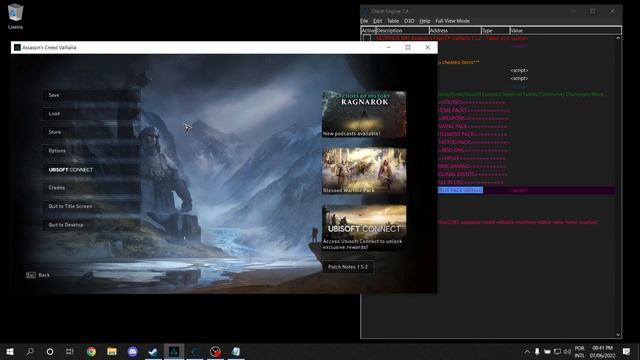This screenshot has width=640, height=360.
Task: Choose Quit to Desktop
Action: pyautogui.click(x=91, y=225)
